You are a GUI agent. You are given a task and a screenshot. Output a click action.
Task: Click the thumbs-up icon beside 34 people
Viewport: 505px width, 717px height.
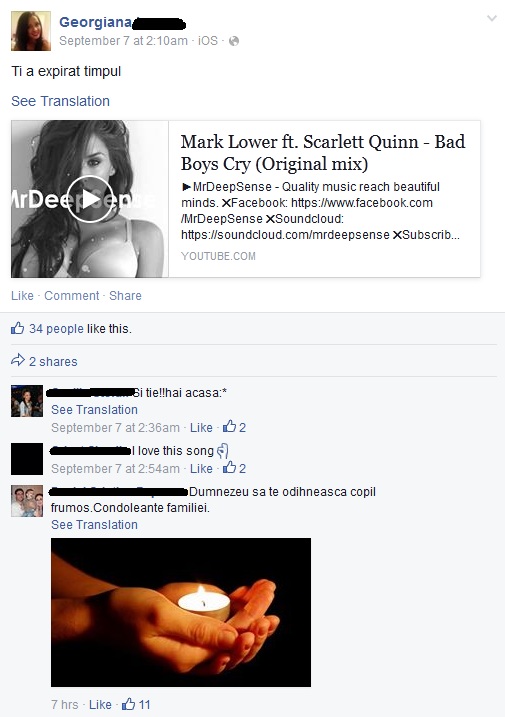[x=17, y=328]
